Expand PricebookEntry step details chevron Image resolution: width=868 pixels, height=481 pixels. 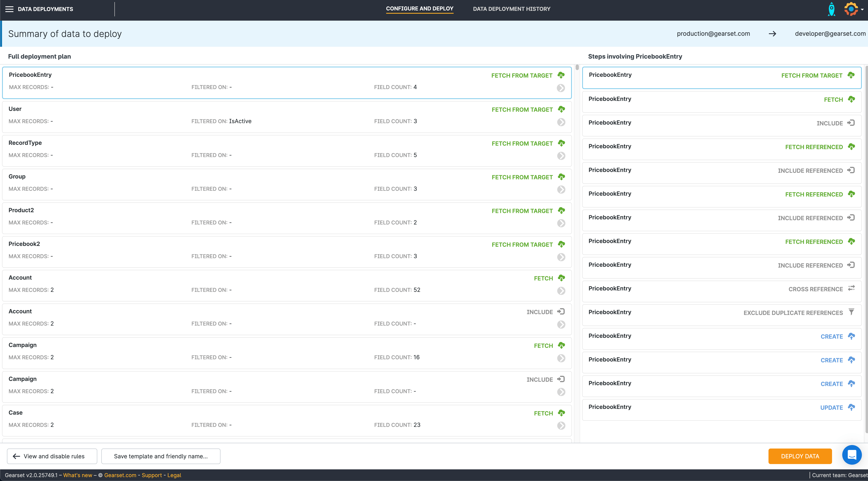(561, 88)
